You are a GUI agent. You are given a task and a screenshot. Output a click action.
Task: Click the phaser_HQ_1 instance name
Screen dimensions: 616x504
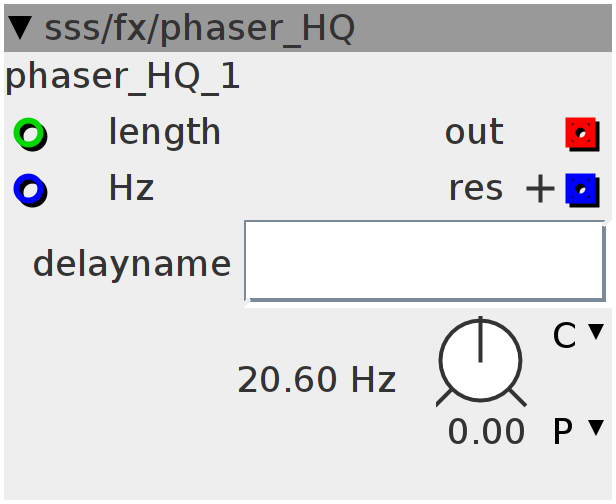tap(122, 76)
